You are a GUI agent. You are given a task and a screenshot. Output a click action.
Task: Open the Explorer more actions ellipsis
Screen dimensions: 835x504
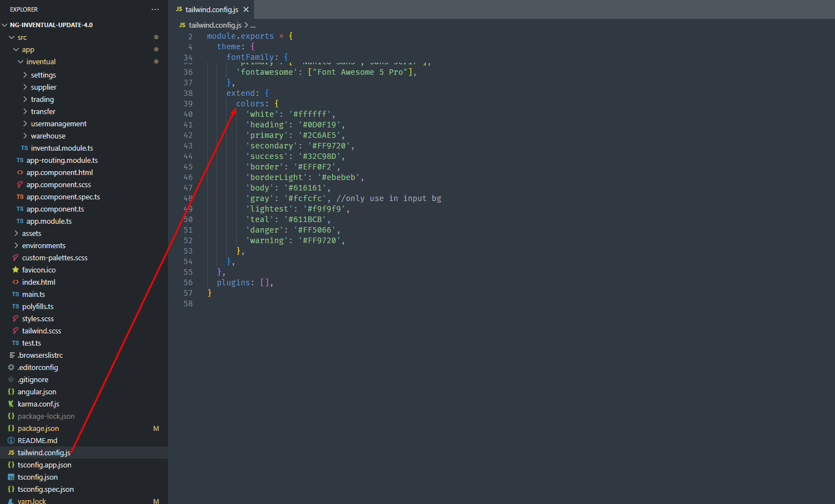coord(155,9)
